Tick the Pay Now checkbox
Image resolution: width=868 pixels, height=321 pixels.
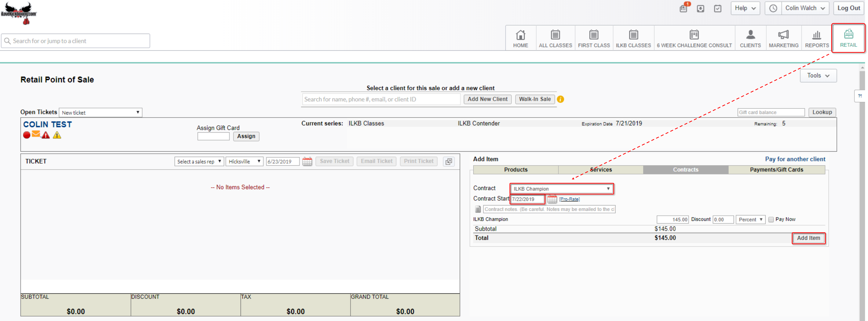point(771,220)
